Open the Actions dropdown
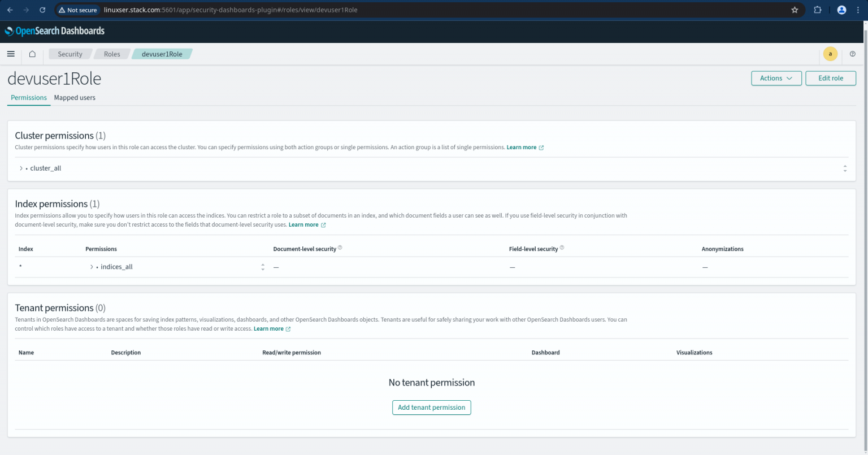The height and width of the screenshot is (455, 868). (x=776, y=78)
